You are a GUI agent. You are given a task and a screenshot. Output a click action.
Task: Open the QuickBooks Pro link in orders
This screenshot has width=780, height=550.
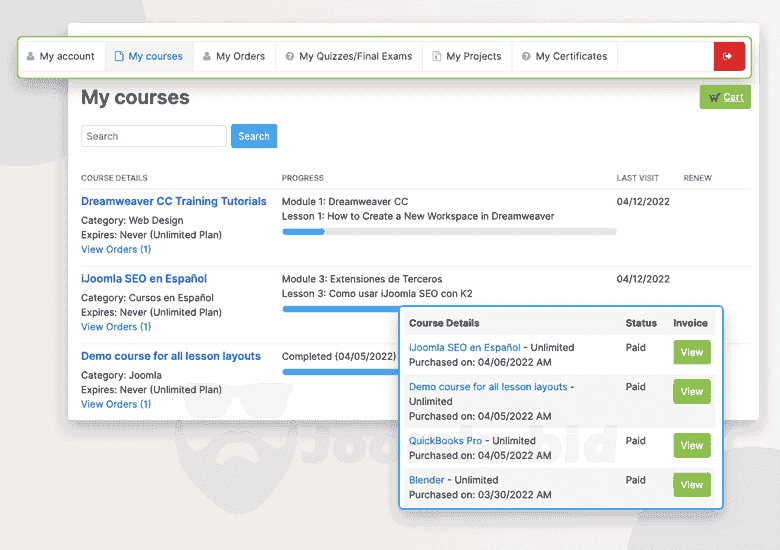(x=445, y=441)
